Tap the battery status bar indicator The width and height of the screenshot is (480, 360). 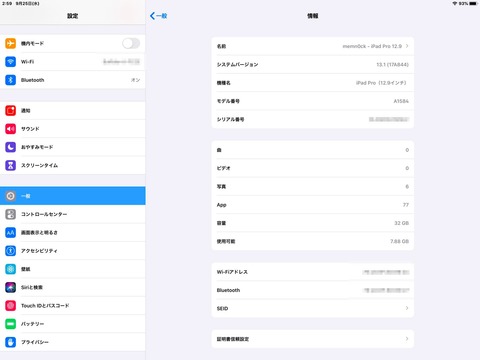473,3
